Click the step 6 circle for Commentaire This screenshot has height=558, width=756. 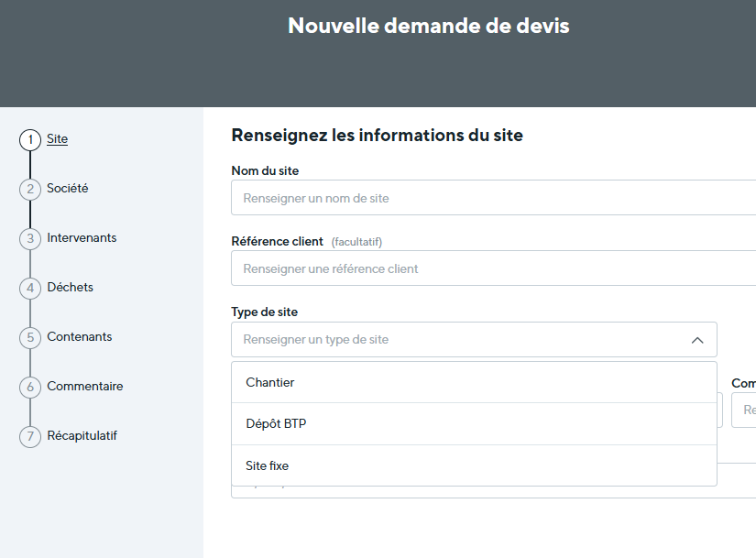[30, 388]
